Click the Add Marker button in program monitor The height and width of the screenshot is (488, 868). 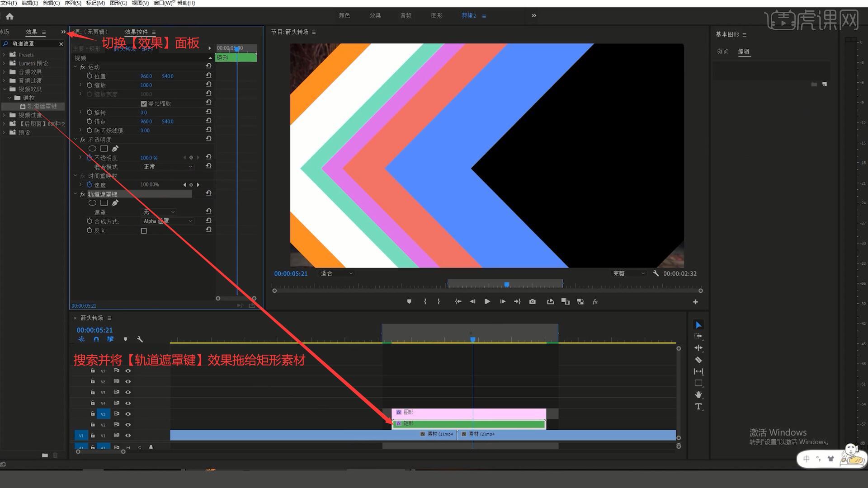click(409, 301)
